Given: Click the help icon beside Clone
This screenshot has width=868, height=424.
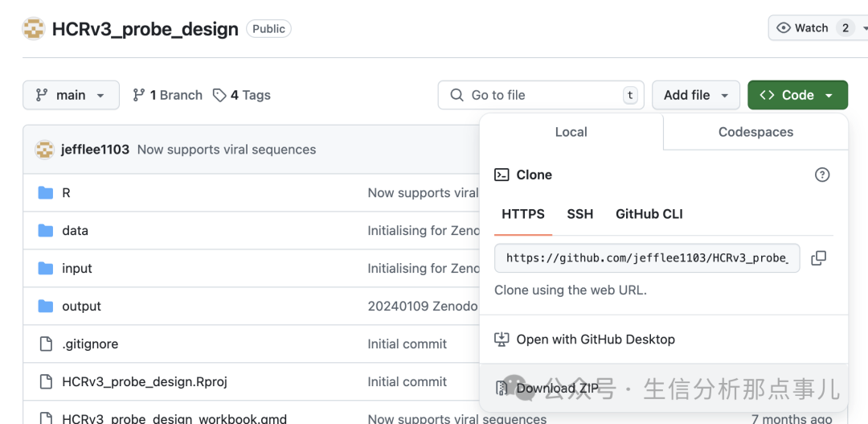Looking at the screenshot, I should pos(821,175).
